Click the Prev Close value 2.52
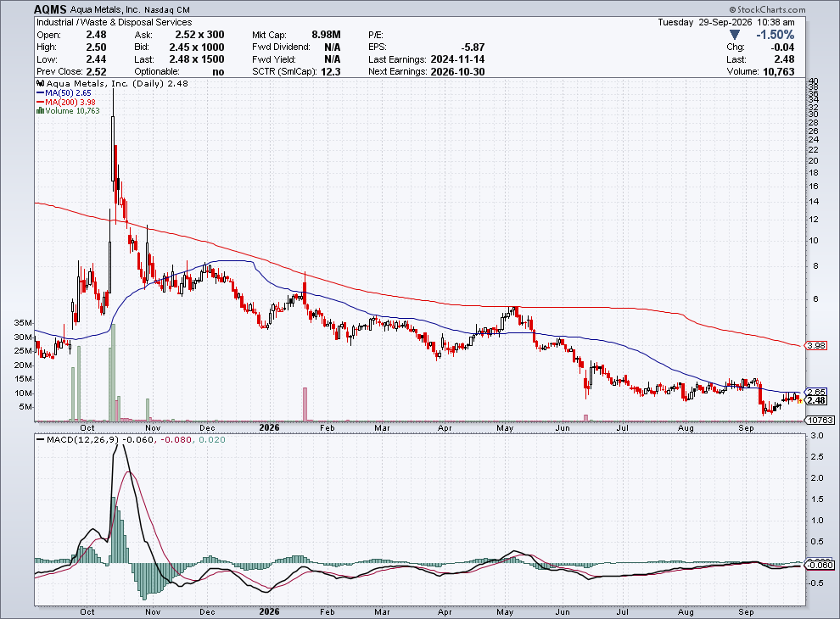The image size is (840, 619). coord(97,72)
